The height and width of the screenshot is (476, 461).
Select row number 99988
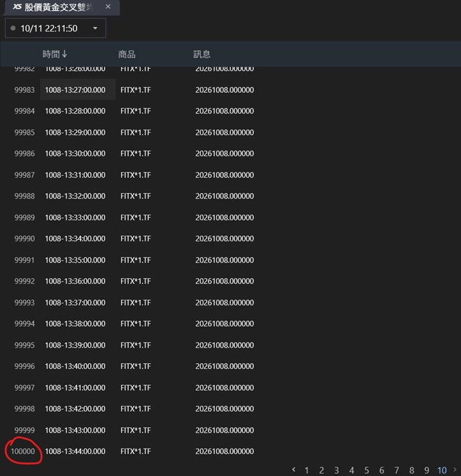coord(25,196)
